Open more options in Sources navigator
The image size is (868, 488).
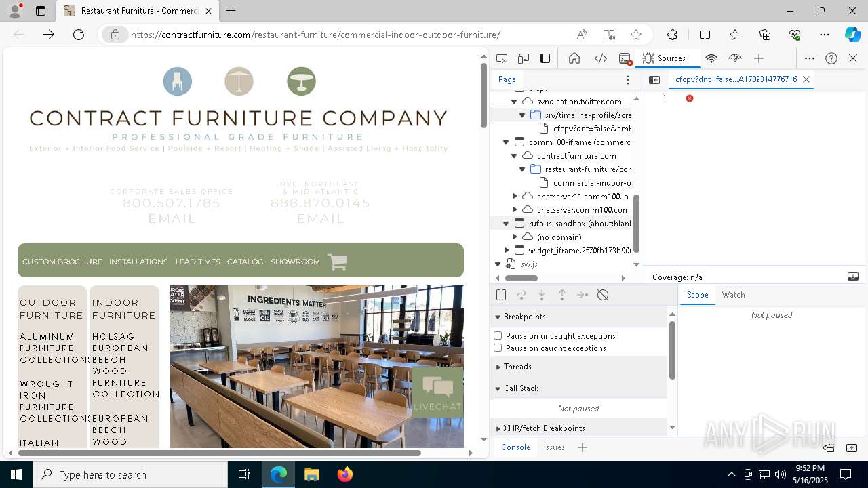click(x=628, y=79)
